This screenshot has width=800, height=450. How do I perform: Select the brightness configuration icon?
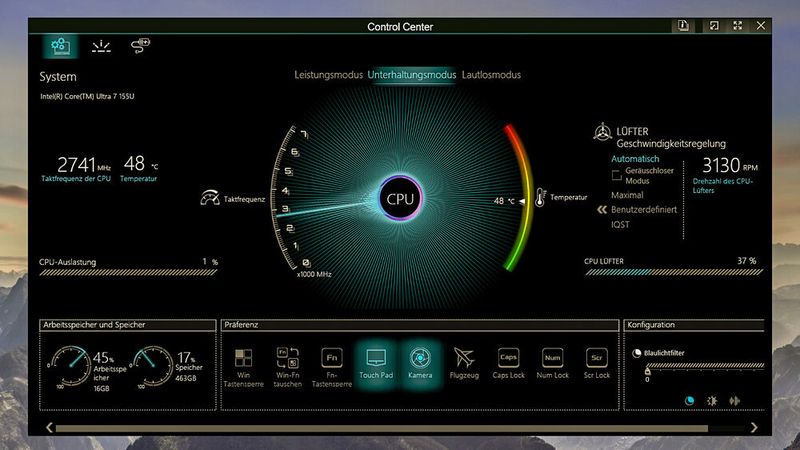712,401
